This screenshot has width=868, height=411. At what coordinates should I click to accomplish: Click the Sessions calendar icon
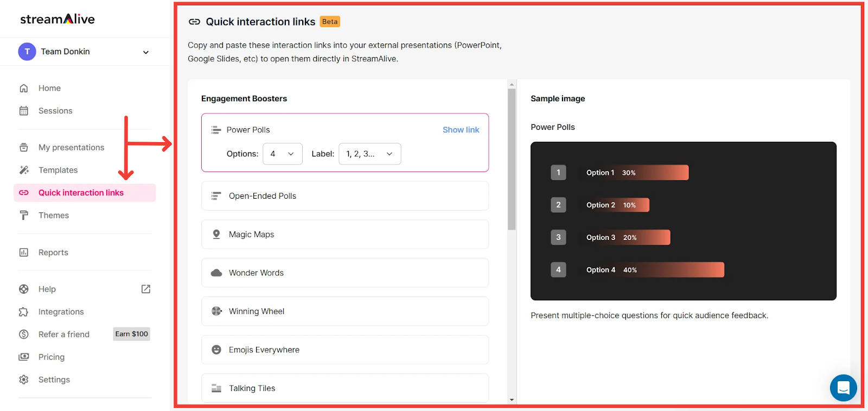click(x=24, y=111)
